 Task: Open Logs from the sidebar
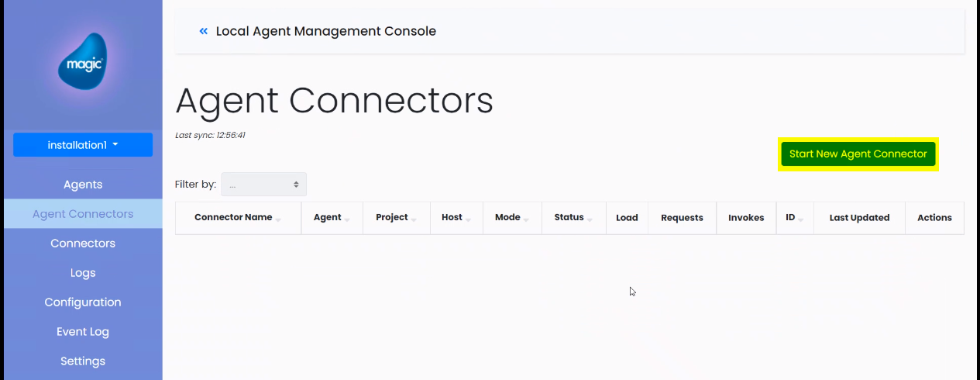click(83, 273)
